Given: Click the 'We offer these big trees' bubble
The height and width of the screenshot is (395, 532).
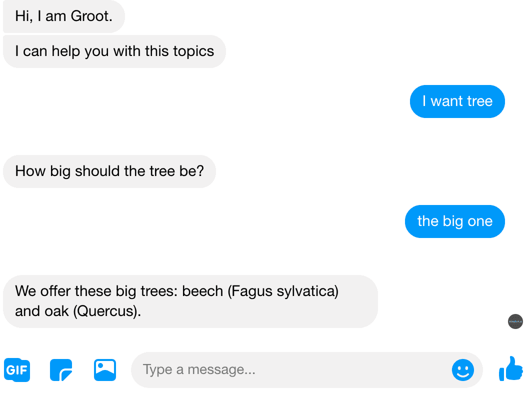Looking at the screenshot, I should 190,301.
